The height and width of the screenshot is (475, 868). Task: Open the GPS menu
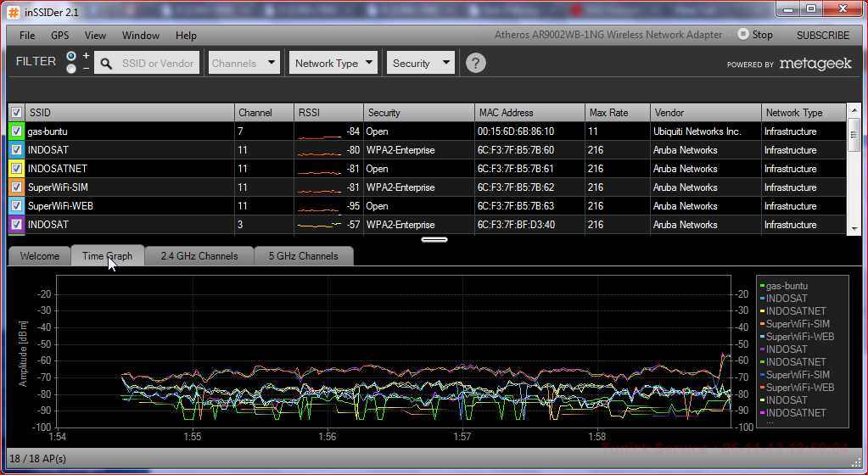(x=59, y=36)
